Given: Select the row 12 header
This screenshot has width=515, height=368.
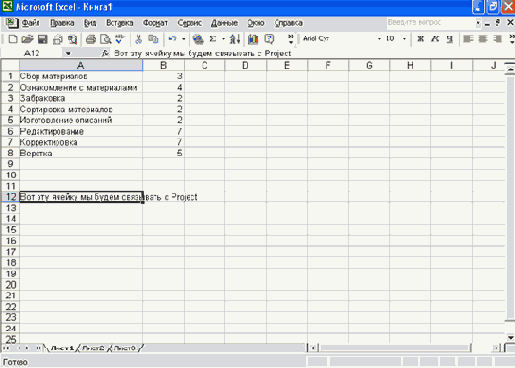Looking at the screenshot, I should pyautogui.click(x=10, y=197).
